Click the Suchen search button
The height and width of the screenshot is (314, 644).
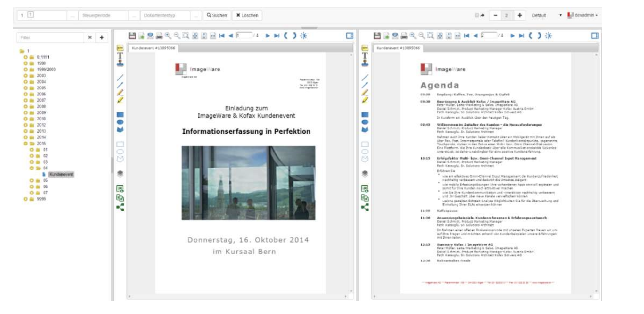pyautogui.click(x=217, y=15)
